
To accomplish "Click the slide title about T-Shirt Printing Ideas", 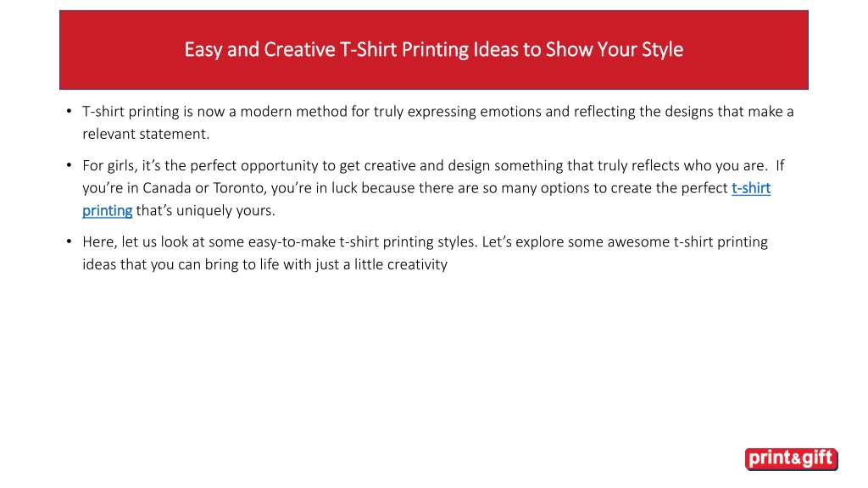I will [433, 50].
